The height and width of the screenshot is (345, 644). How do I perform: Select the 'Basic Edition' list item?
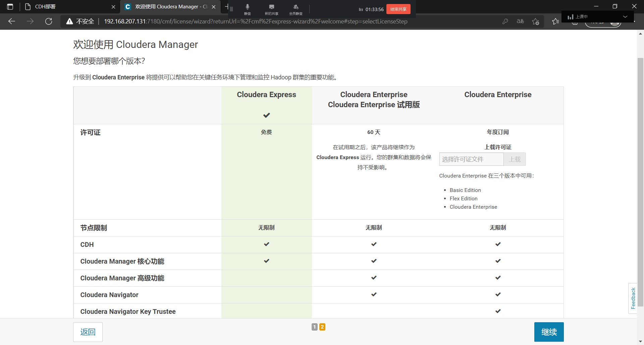click(465, 190)
